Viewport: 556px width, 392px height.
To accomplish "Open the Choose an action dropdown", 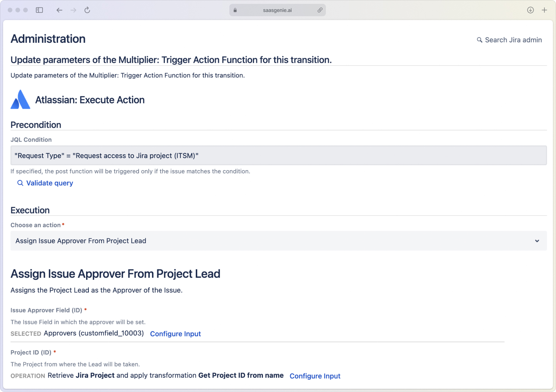I will coord(278,241).
